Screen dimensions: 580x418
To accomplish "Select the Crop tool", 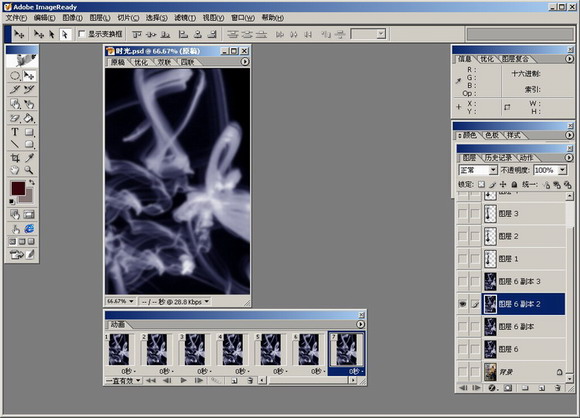I will point(15,158).
